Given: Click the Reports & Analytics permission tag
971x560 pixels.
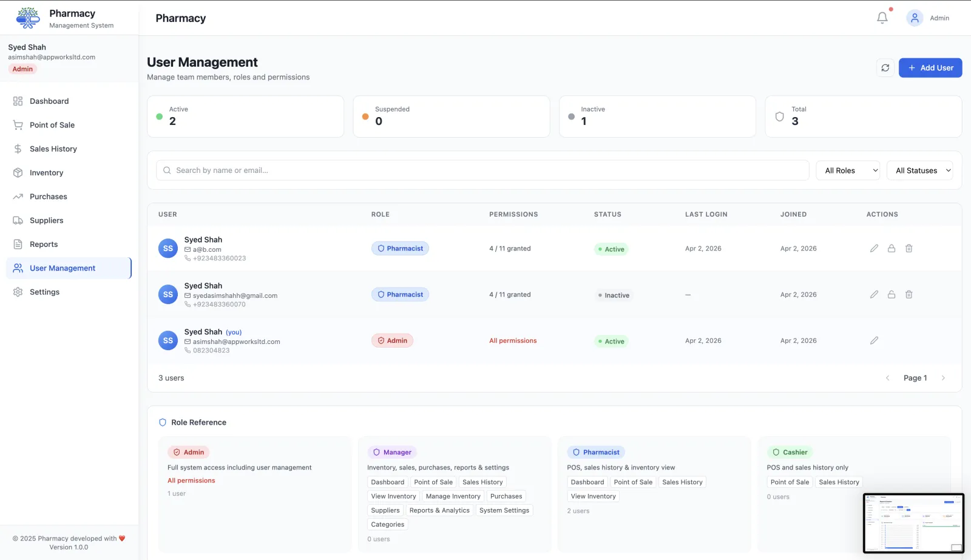Looking at the screenshot, I should coord(439,510).
